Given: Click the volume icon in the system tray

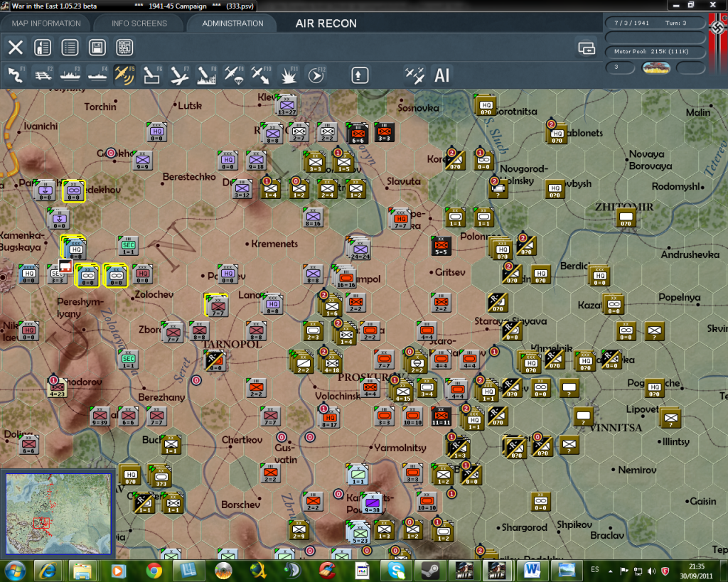Looking at the screenshot, I should click(651, 571).
